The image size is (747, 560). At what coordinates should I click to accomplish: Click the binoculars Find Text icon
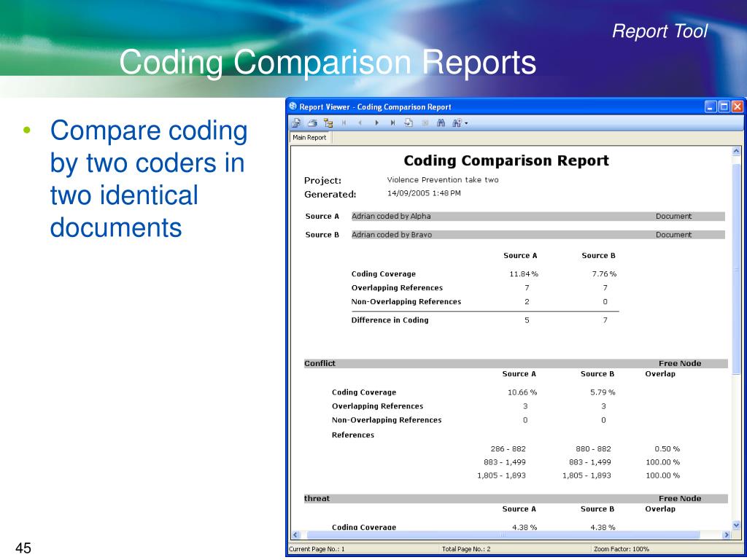(441, 122)
